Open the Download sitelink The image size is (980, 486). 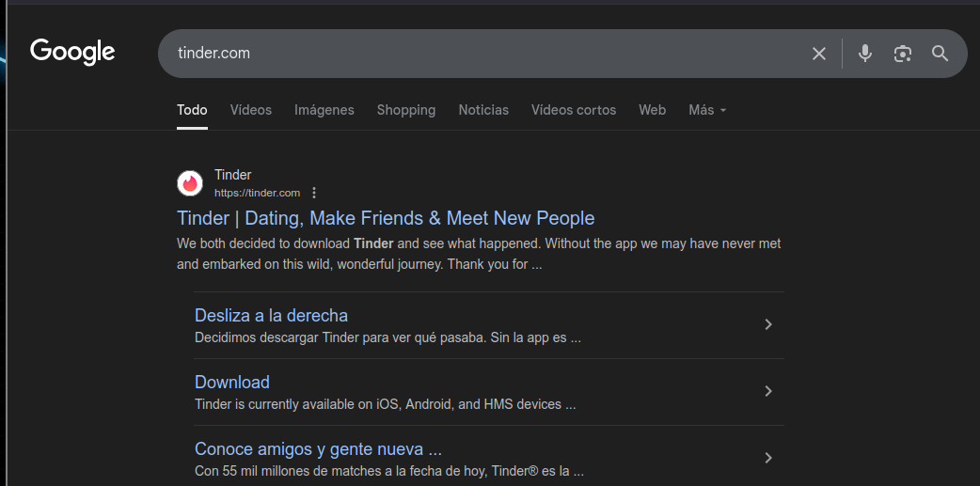[x=232, y=383]
